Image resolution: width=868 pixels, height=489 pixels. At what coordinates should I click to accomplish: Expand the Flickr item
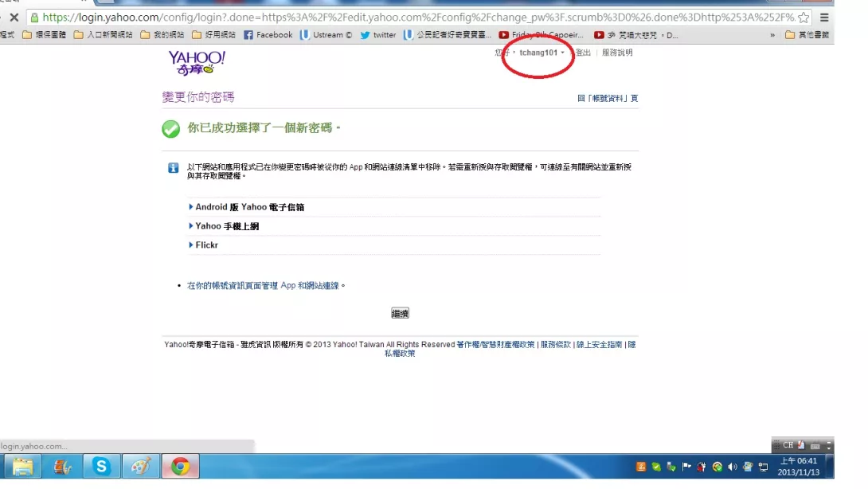[206, 245]
